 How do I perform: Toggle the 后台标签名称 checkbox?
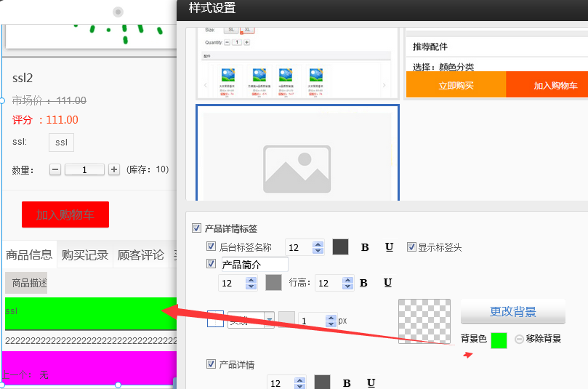212,247
